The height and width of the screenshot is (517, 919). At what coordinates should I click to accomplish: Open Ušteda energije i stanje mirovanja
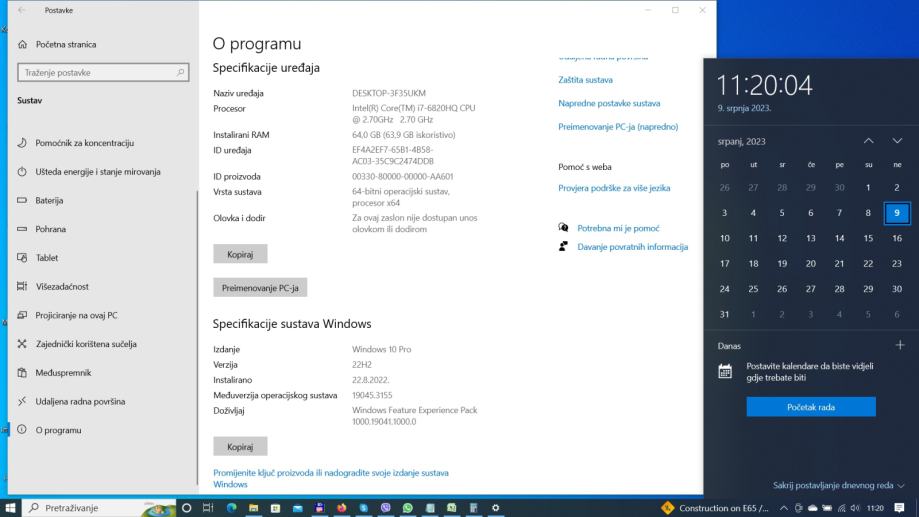(x=98, y=172)
